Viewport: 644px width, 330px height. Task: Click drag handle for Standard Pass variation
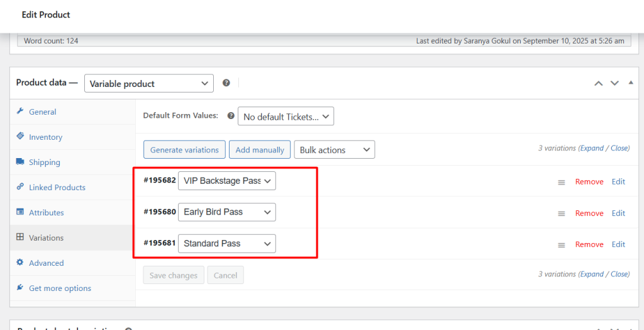562,245
